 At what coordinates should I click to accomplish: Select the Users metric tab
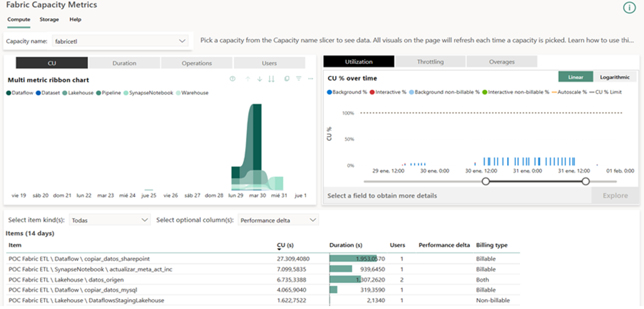tap(269, 63)
